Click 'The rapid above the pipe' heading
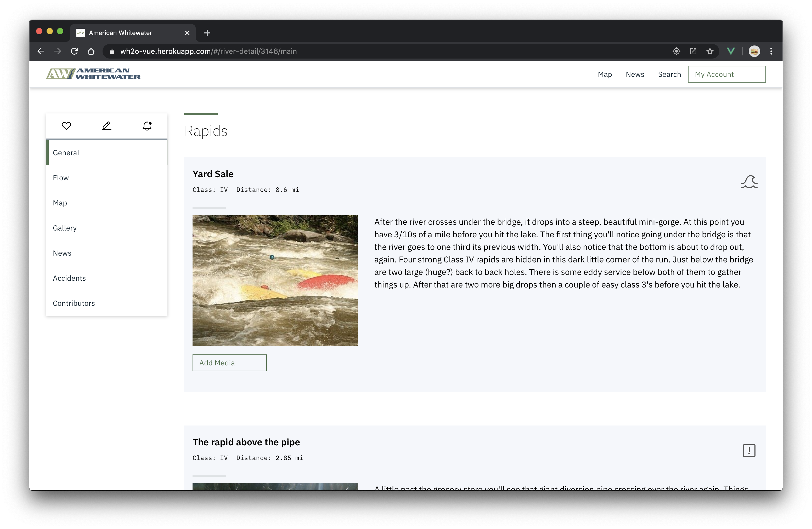 (246, 442)
